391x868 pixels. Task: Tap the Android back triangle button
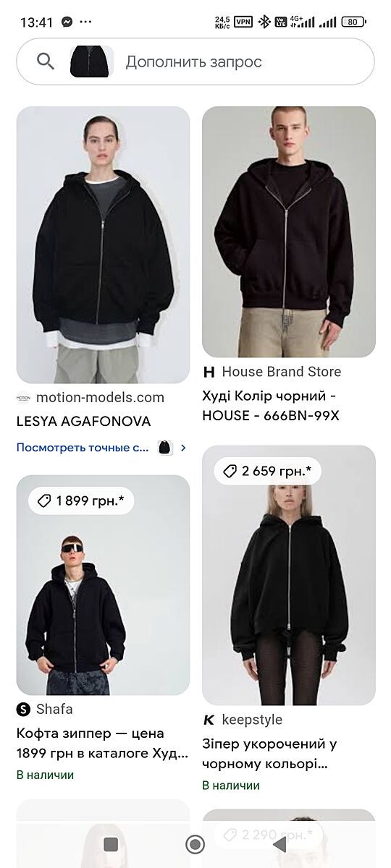click(279, 844)
